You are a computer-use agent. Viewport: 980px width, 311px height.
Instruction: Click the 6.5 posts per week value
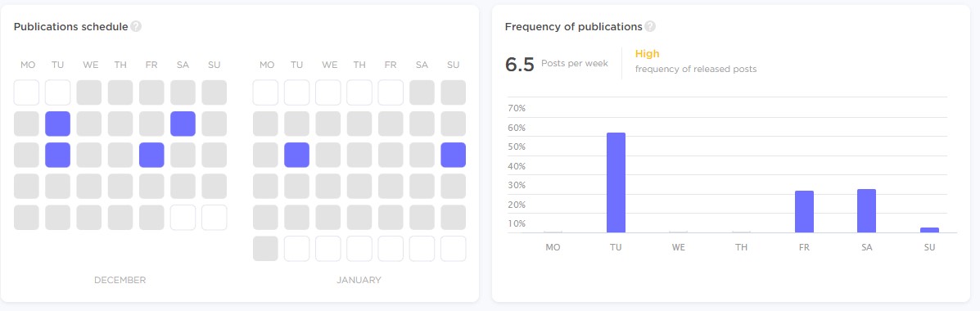[x=519, y=65]
